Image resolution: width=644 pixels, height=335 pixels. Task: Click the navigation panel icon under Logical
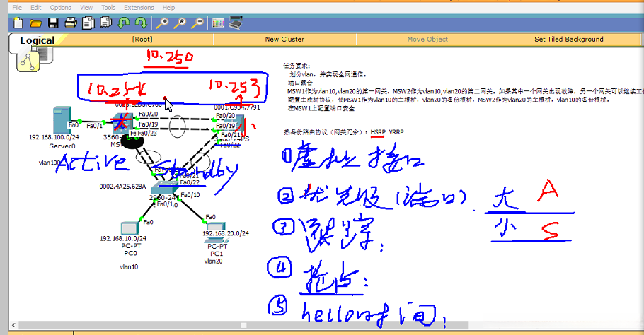[28, 61]
